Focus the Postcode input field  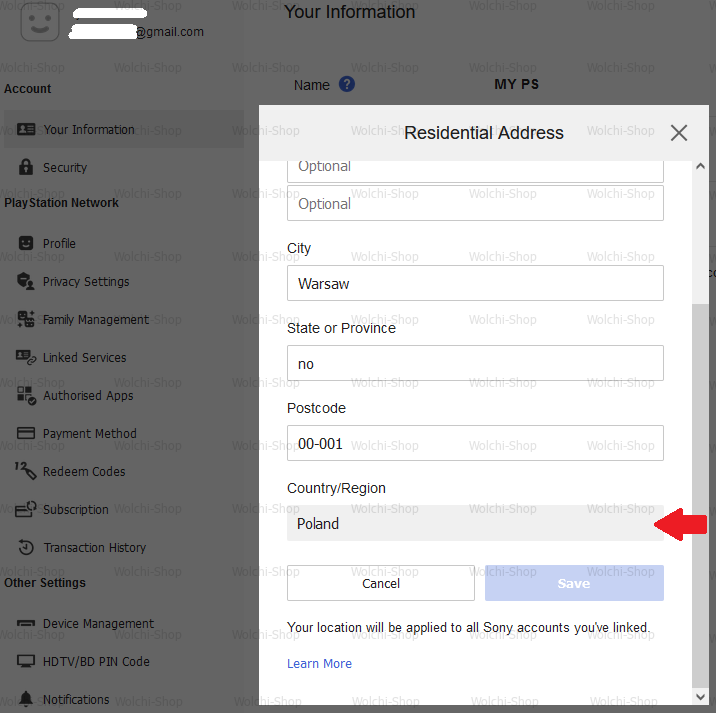click(475, 443)
